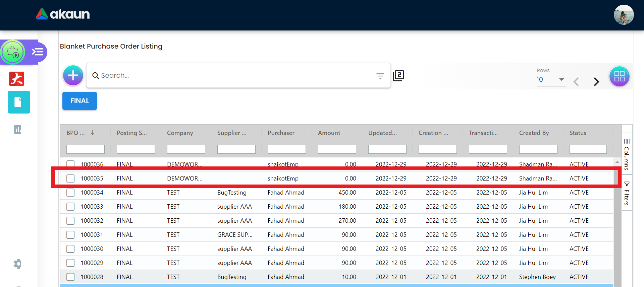This screenshot has height=287, width=644.
Task: Go to next page with right chevron
Action: 596,82
